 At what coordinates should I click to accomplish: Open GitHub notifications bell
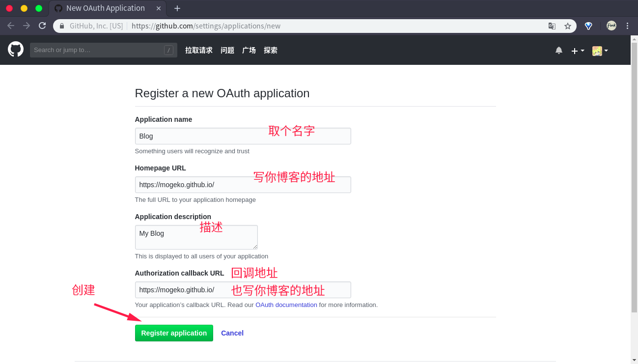[559, 50]
